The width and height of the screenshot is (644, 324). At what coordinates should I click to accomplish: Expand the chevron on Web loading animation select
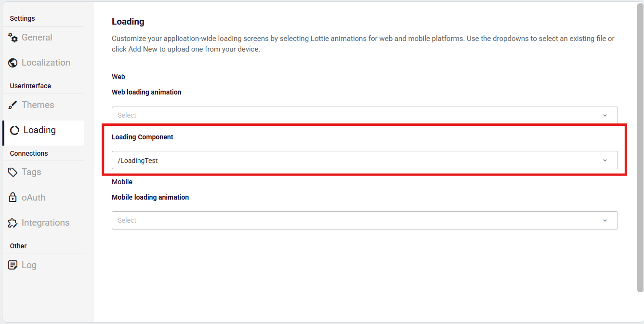(605, 116)
